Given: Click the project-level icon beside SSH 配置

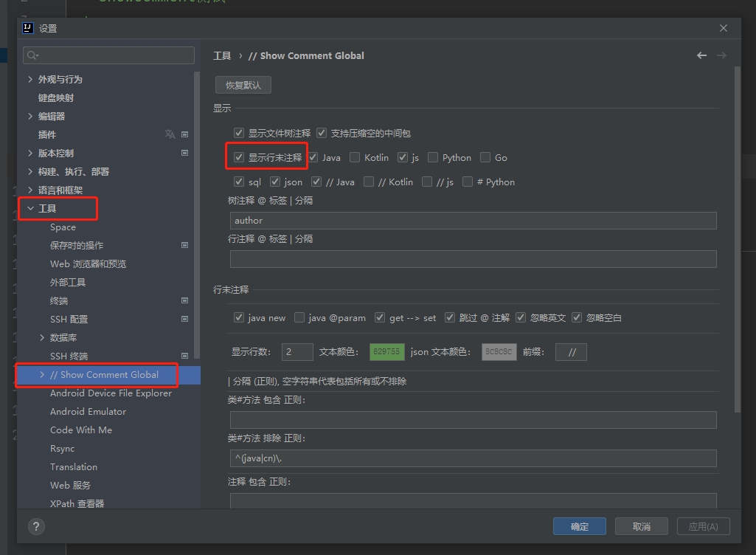Looking at the screenshot, I should [184, 319].
